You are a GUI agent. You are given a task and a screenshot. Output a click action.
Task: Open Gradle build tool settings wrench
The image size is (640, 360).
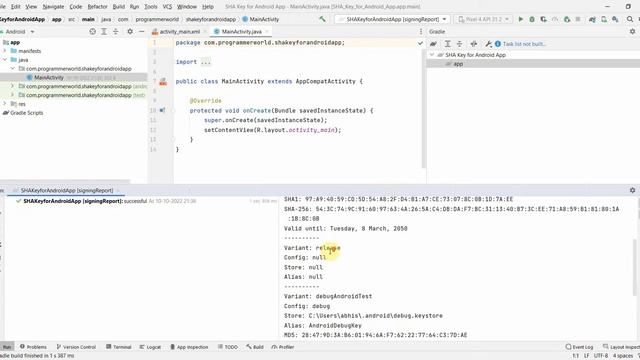488,44
